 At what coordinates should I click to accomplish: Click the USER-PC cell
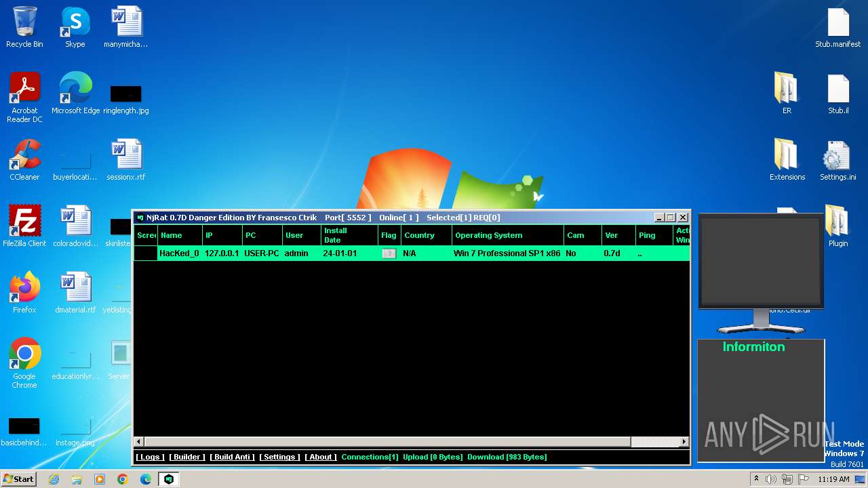click(x=262, y=253)
